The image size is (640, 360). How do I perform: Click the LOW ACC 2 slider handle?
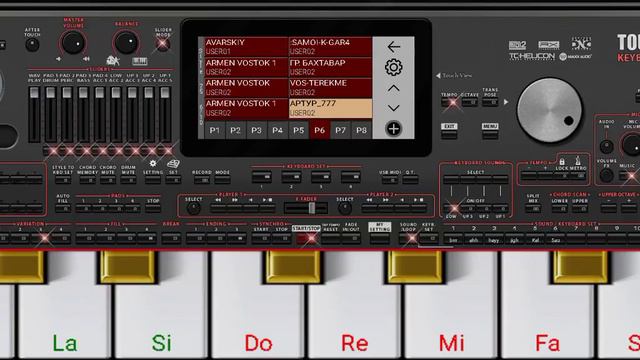point(116,93)
